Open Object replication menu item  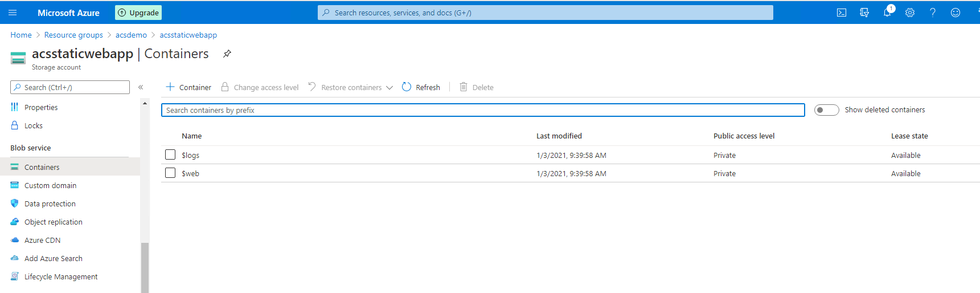[54, 222]
